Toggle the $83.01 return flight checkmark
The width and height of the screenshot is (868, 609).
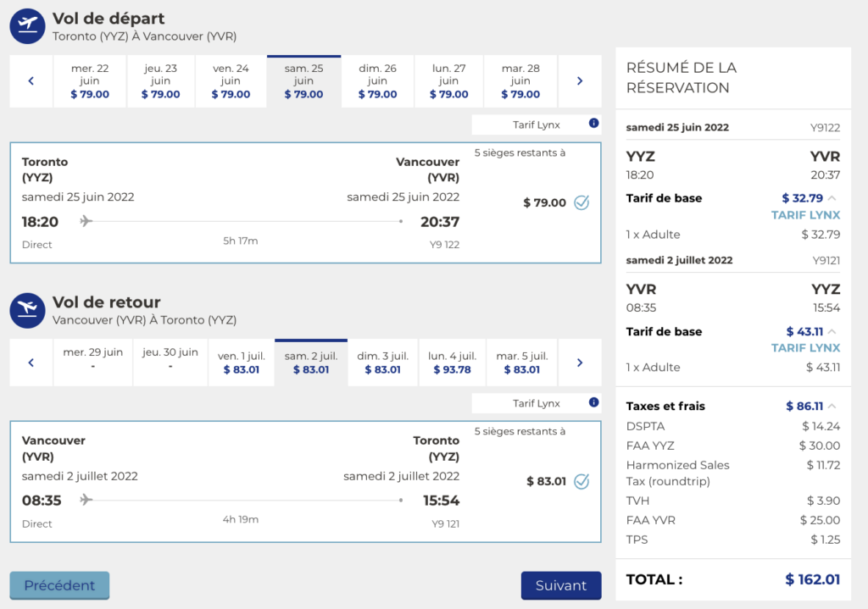click(x=581, y=481)
